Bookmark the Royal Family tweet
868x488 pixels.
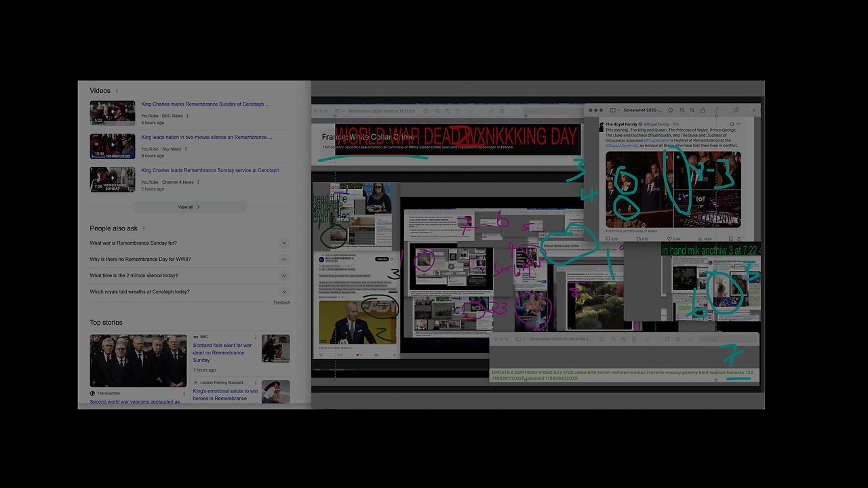[x=730, y=239]
